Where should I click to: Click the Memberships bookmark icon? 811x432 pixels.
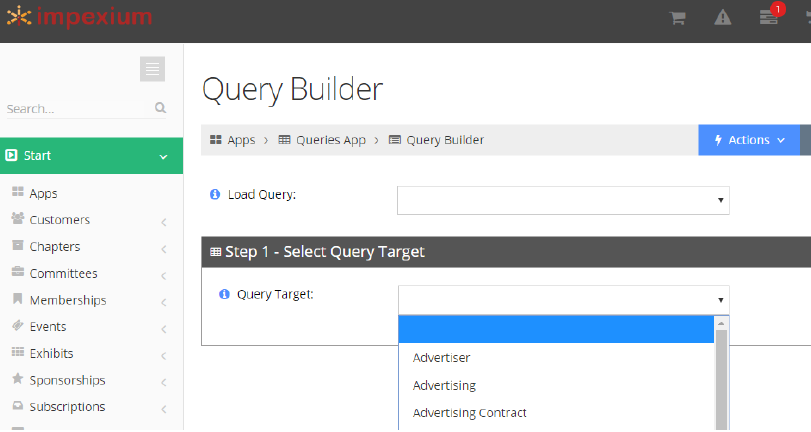[18, 299]
